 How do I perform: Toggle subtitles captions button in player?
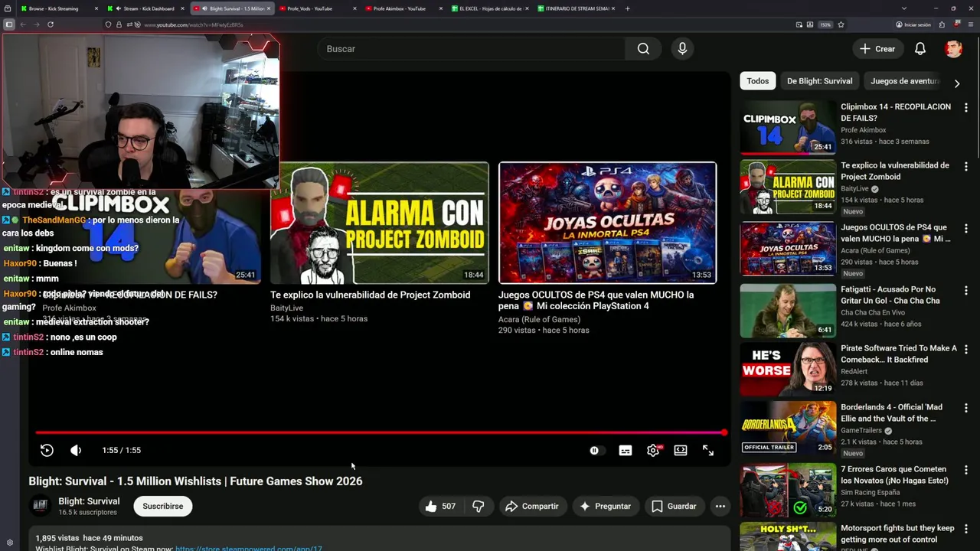[626, 451]
